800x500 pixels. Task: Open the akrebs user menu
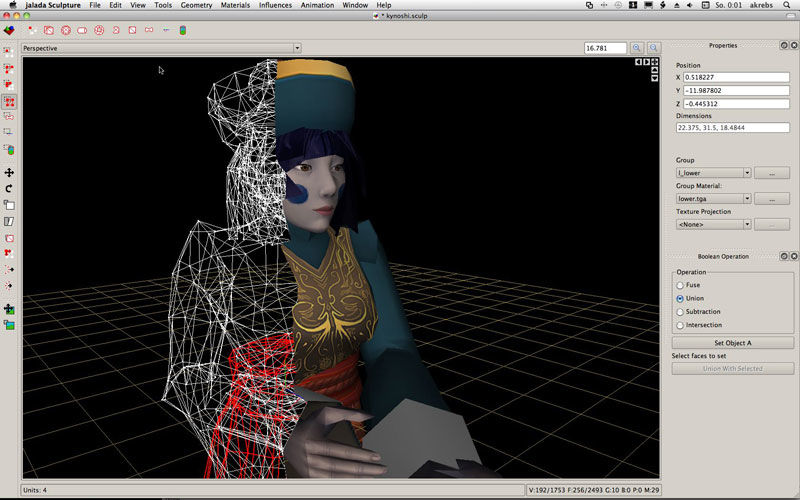point(761,5)
